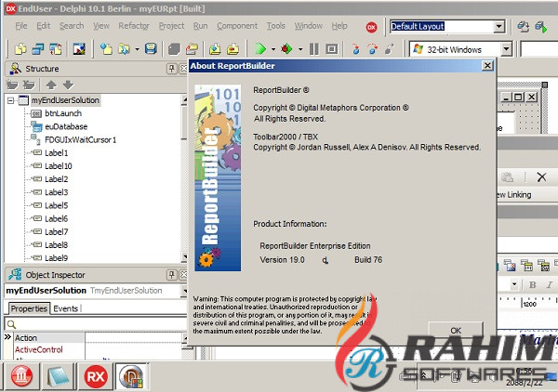Click the red DX icon beside Help
Viewport: 558px width, 392px height.
(371, 27)
